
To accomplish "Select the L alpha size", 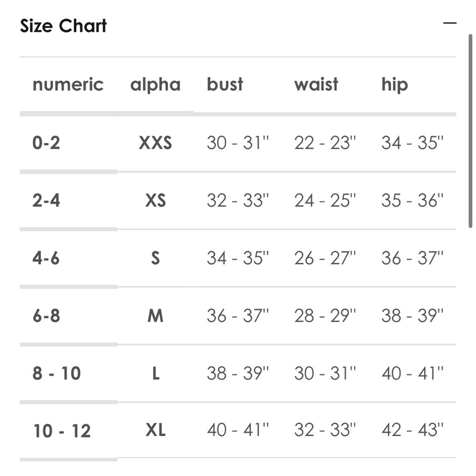I will pyautogui.click(x=156, y=373).
